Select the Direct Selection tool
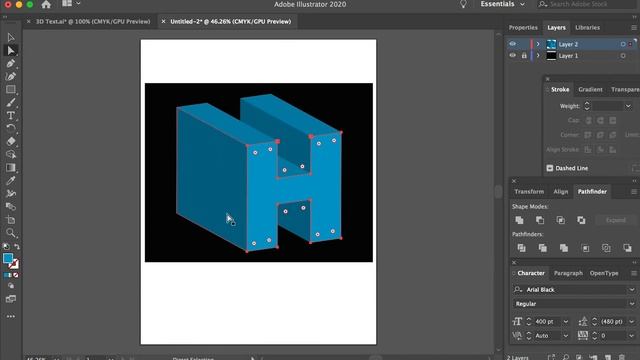 click(x=11, y=51)
